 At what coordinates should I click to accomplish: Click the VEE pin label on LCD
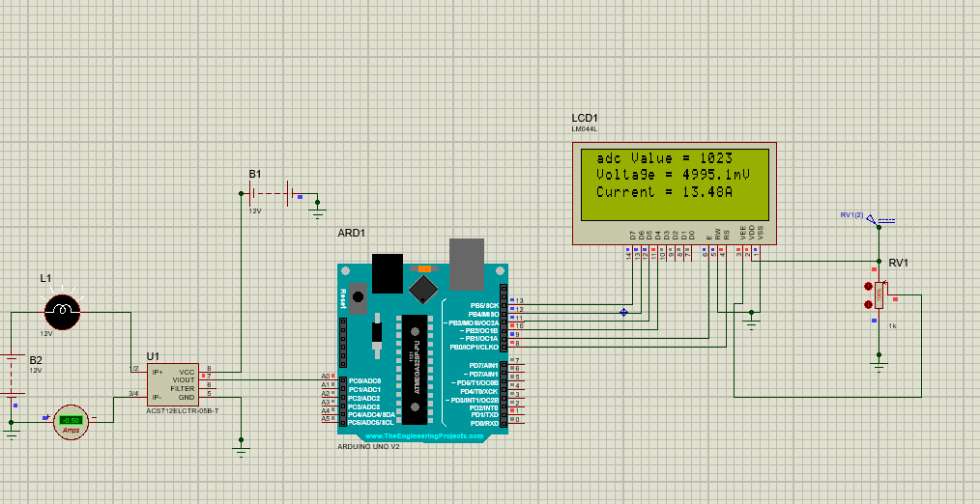743,233
